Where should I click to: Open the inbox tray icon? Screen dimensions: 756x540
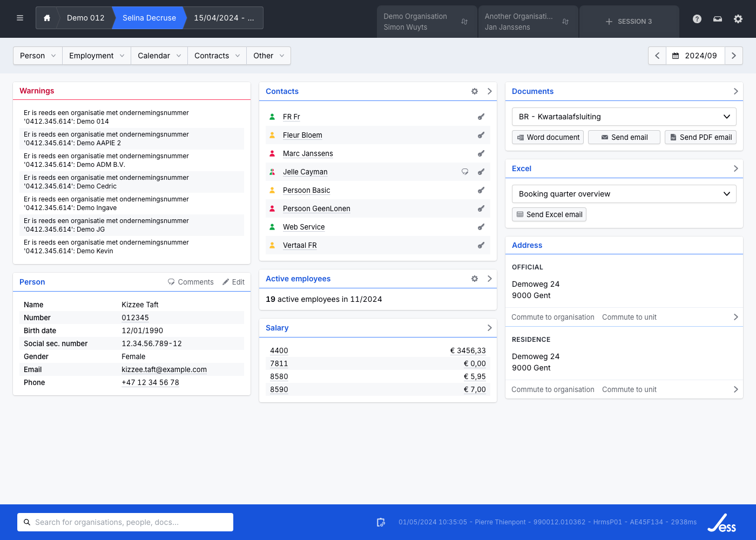click(x=718, y=19)
